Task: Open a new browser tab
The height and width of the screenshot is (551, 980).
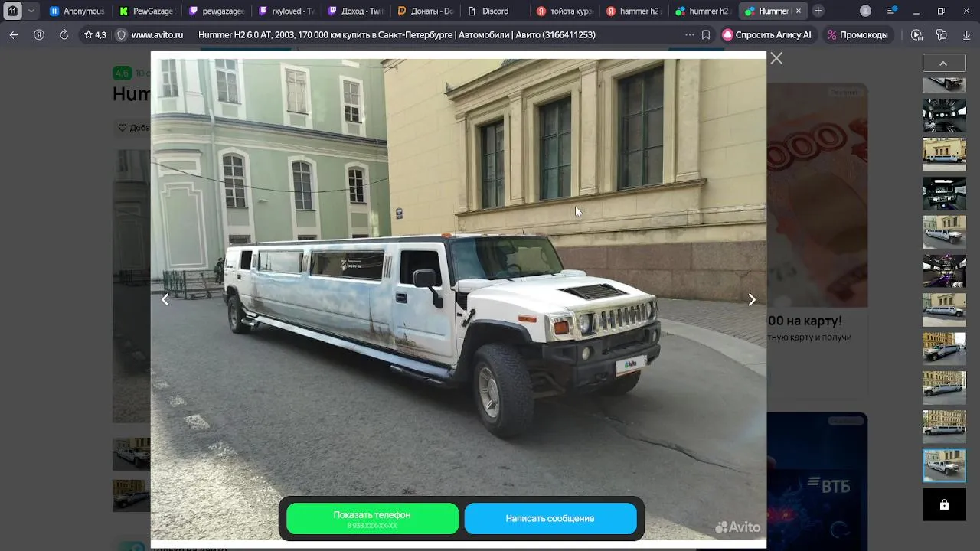Action: pos(818,11)
